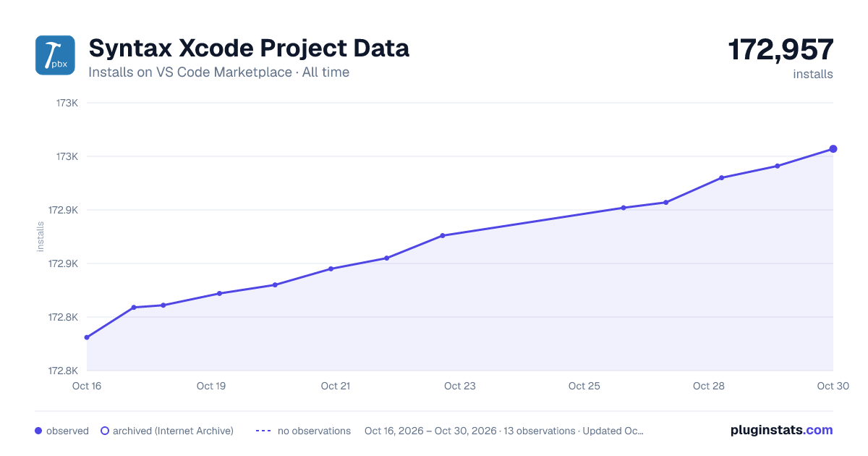Click the Oct 16 axis label
Viewport: 868px width, 456px height.
[87, 386]
